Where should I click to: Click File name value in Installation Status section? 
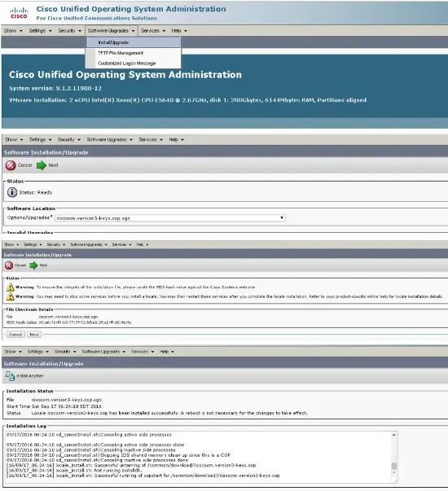tap(67, 400)
